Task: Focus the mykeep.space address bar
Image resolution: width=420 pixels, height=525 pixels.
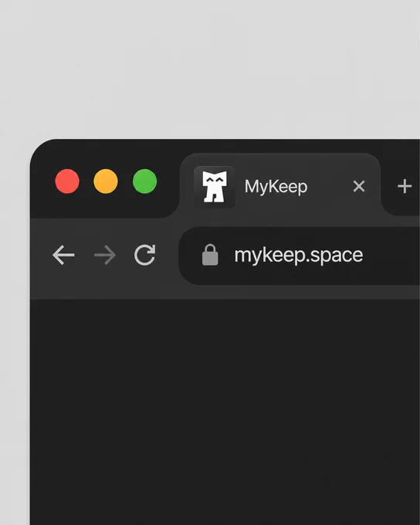Action: coord(299,256)
